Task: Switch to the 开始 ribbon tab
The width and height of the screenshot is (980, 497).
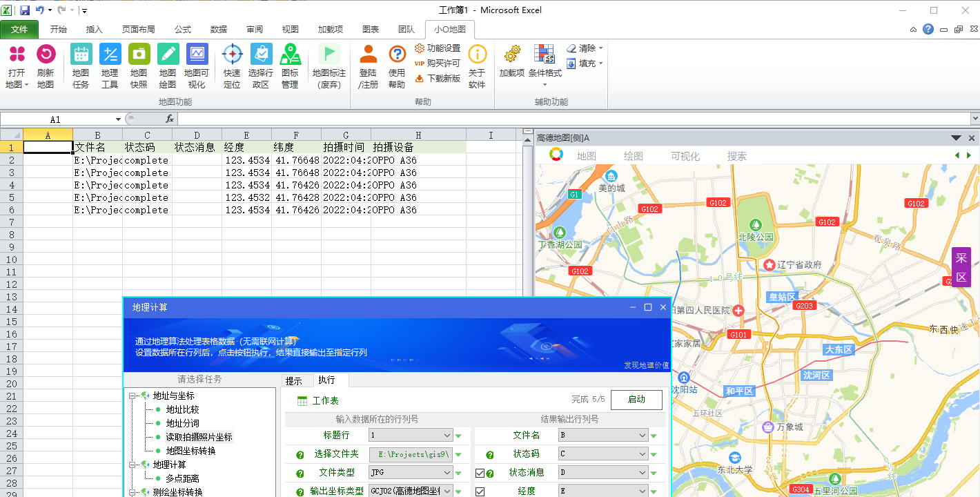Action: 59,30
